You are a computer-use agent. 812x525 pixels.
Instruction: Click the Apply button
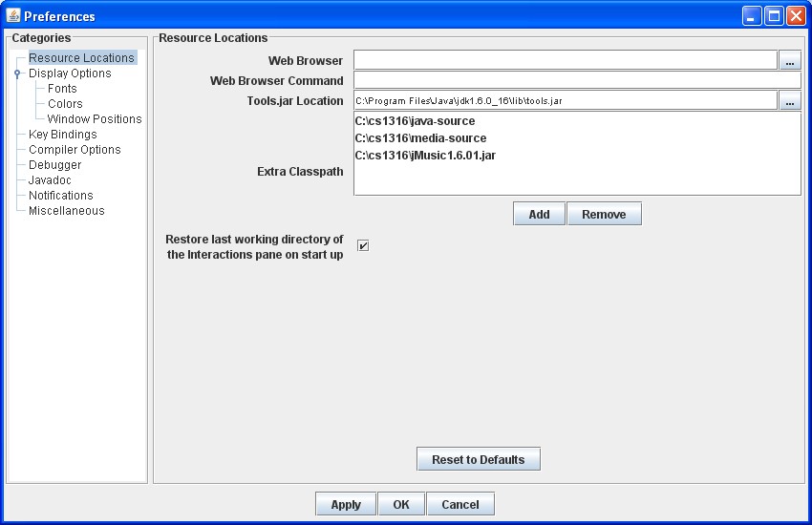(x=346, y=505)
